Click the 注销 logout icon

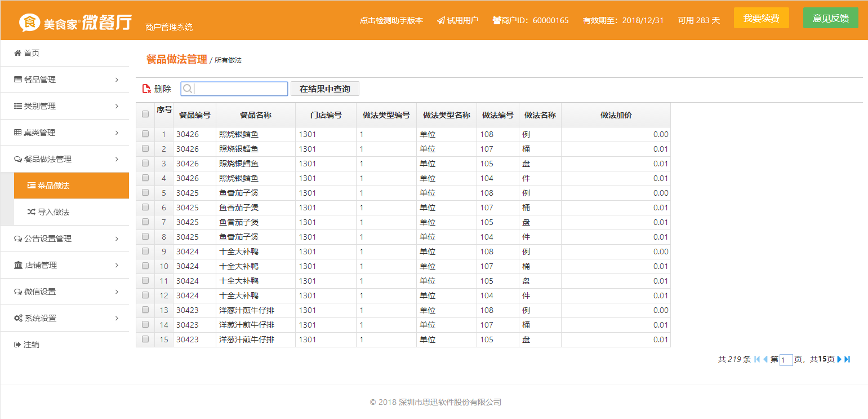click(17, 345)
